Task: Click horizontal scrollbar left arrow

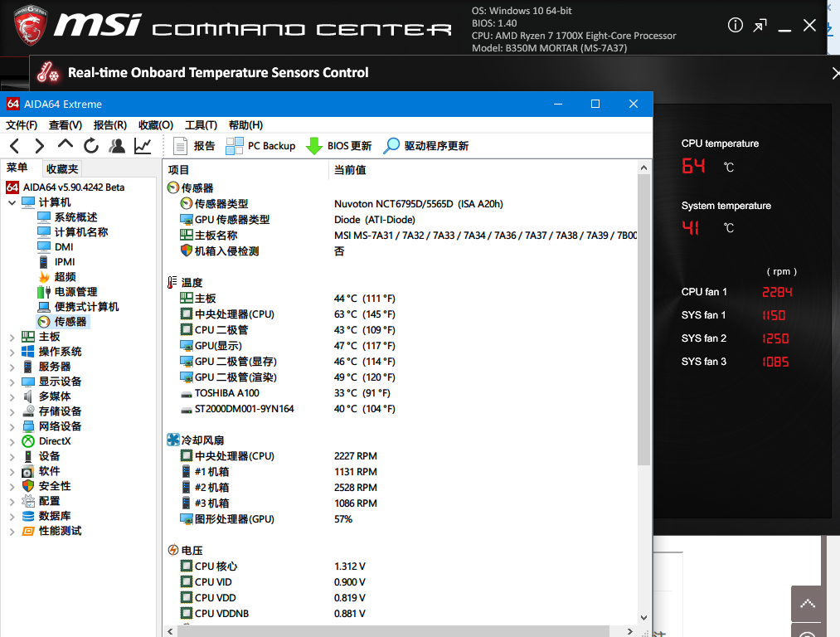Action: pyautogui.click(x=170, y=631)
